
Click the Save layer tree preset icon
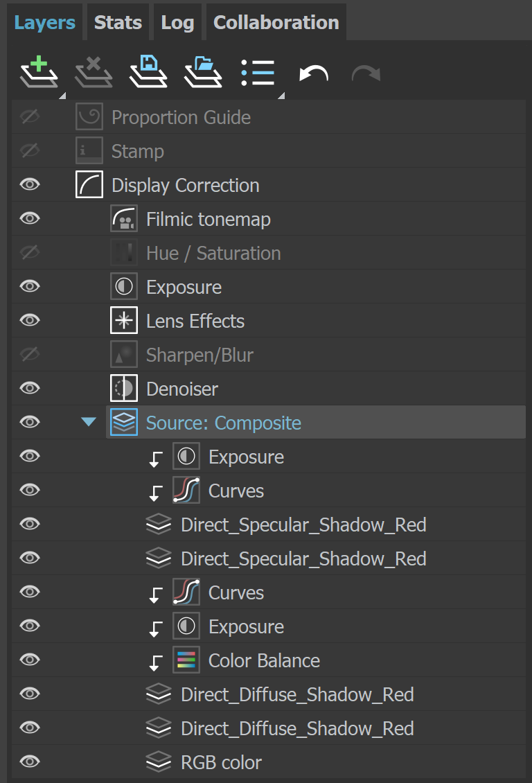coord(148,73)
